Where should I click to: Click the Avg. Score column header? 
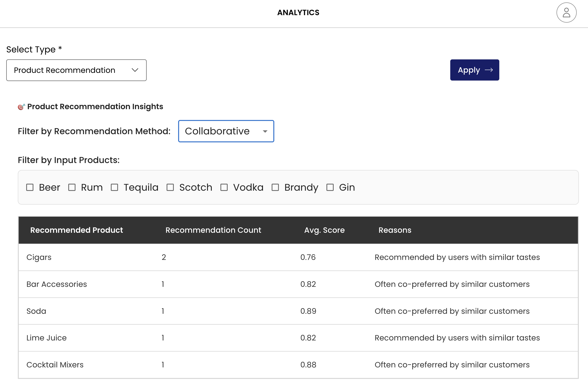point(324,230)
